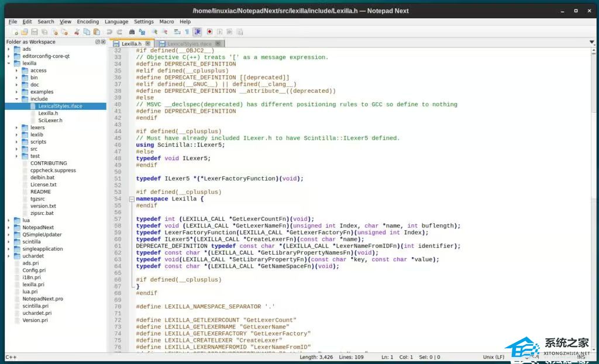
Task: Switch to the LexicalStyles.iface tab
Action: pos(188,44)
